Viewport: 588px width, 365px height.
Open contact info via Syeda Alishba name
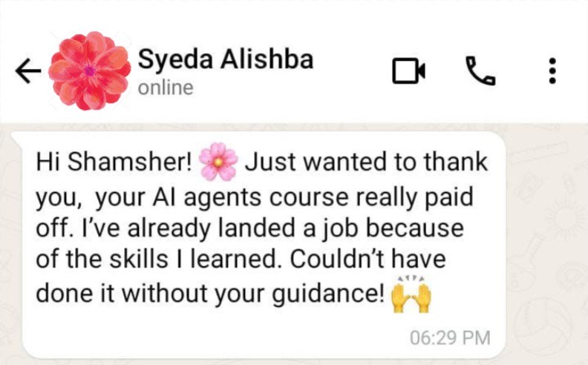226,60
